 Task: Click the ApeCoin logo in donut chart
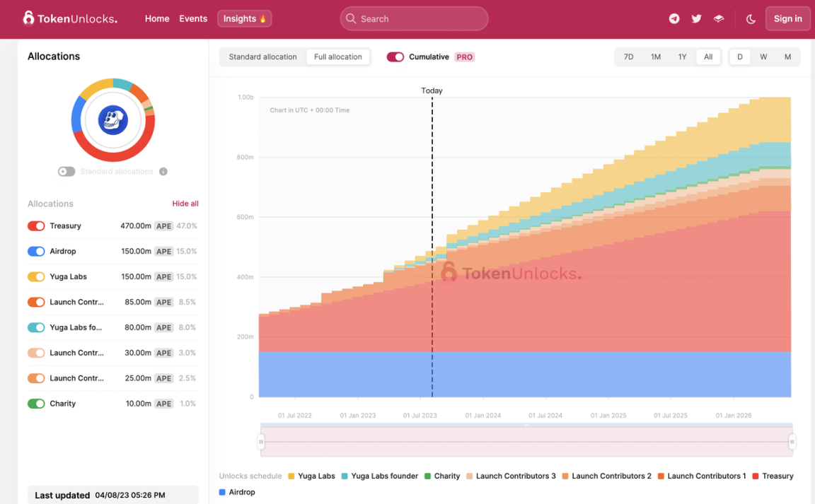coord(112,120)
